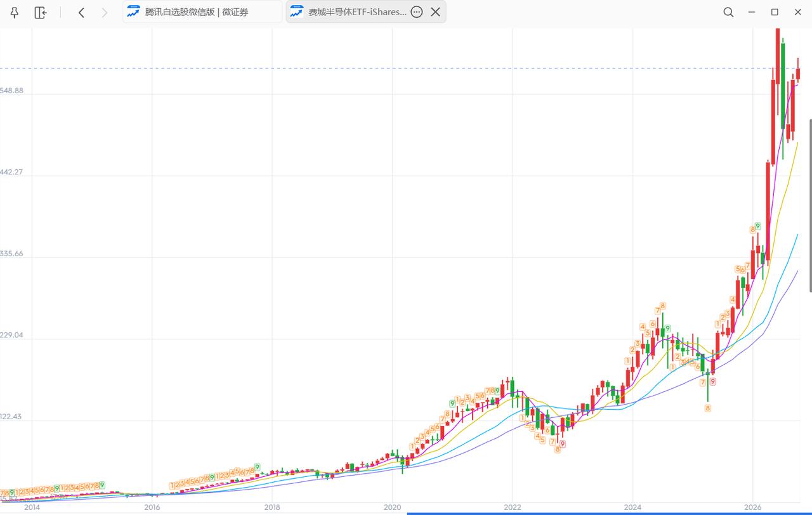
Task: Click the 335.66 price axis label
Action: tap(11, 254)
